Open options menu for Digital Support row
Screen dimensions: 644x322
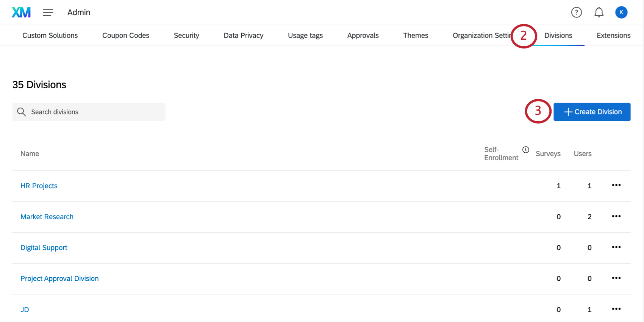[x=616, y=247]
